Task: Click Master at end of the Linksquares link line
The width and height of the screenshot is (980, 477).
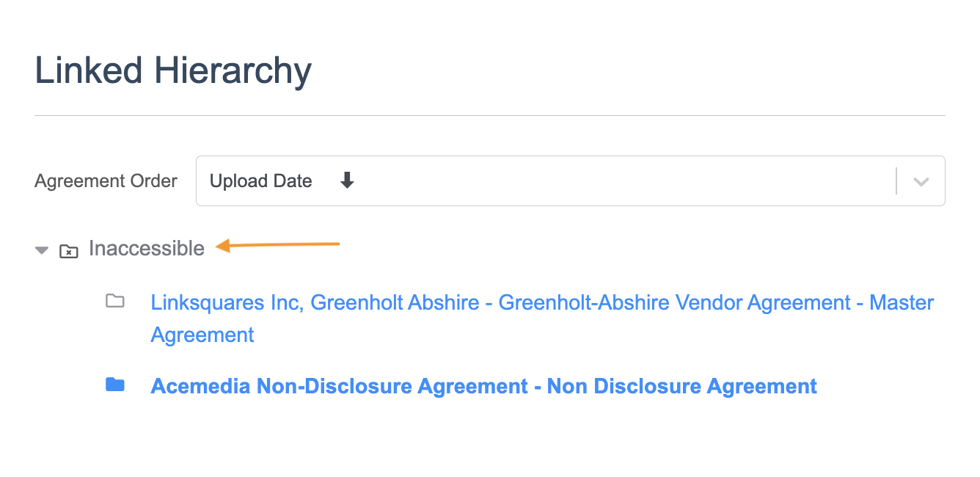Action: click(x=902, y=303)
